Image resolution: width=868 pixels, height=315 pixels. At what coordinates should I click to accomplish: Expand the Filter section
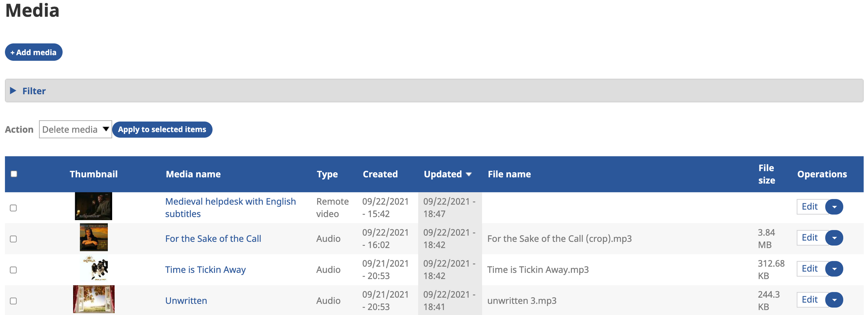(34, 91)
